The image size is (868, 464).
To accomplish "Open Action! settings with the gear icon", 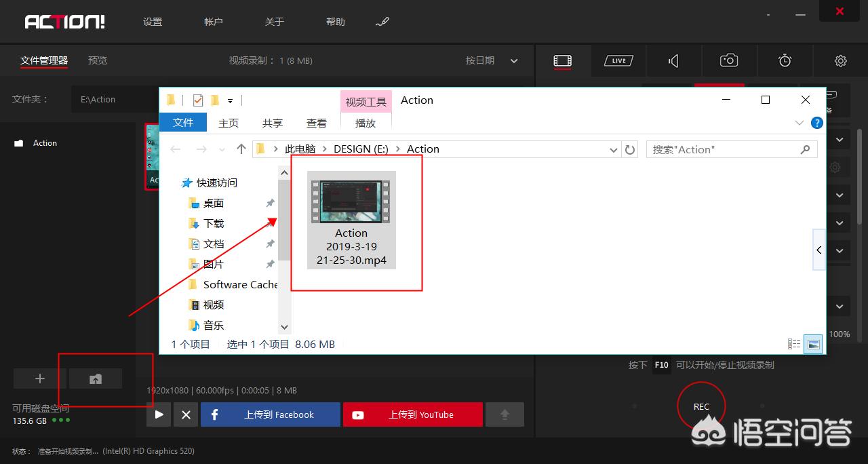I will point(840,60).
